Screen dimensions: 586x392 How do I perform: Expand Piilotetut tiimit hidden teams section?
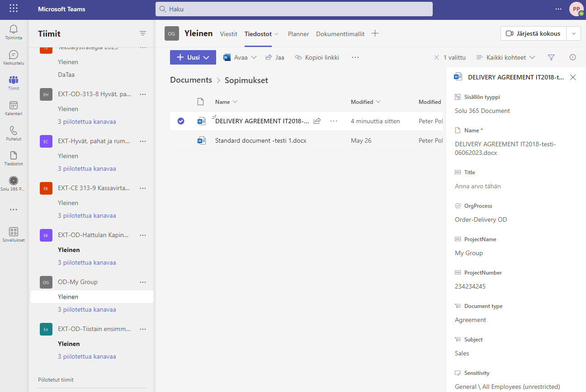[56, 380]
